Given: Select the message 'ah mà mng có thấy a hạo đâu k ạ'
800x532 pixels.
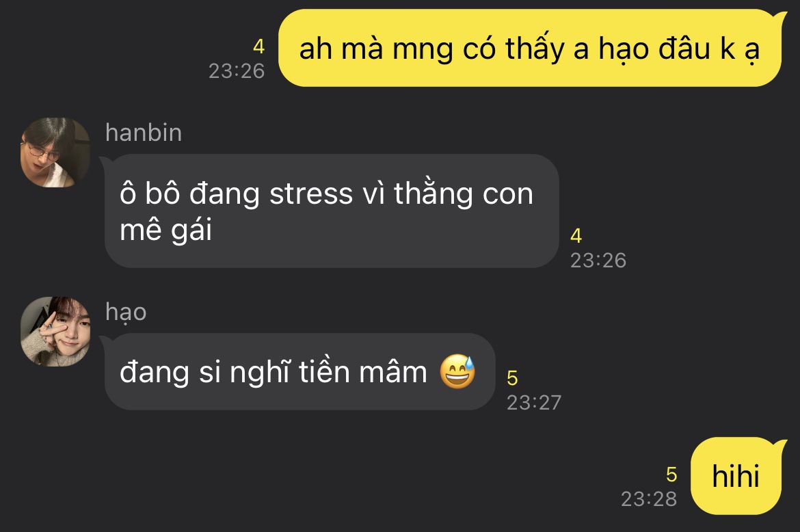Looking at the screenshot, I should [x=530, y=49].
